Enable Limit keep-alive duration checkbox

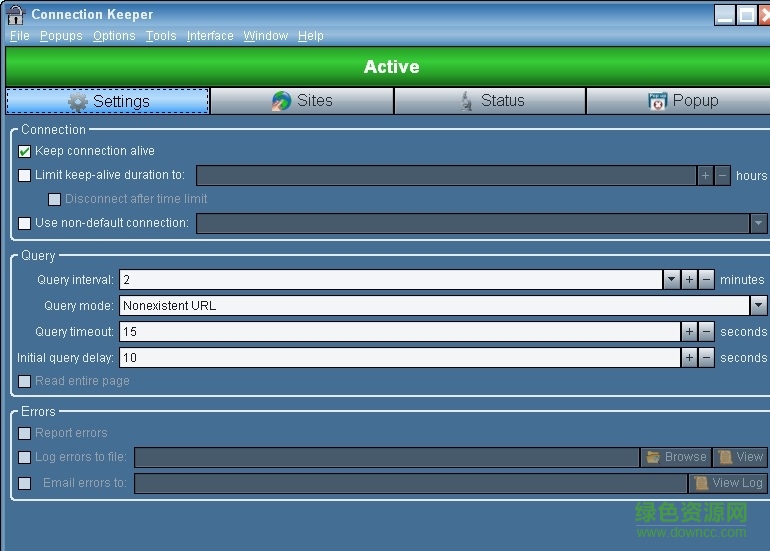click(x=24, y=175)
